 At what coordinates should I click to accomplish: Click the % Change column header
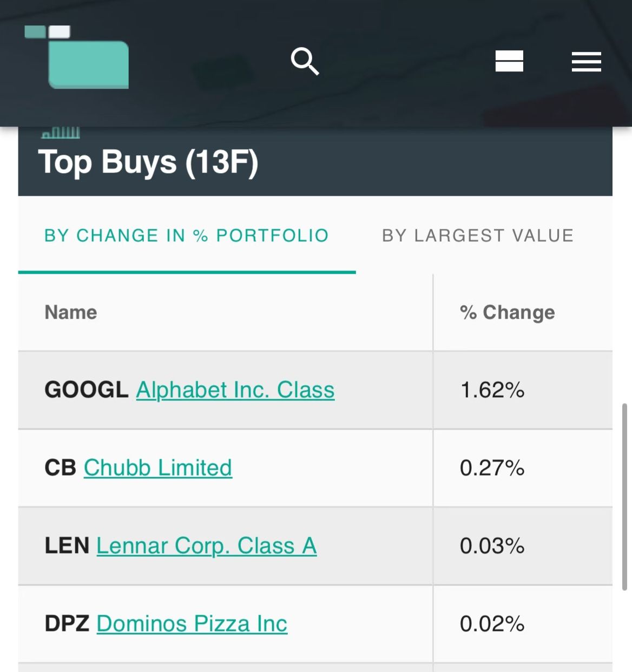[507, 312]
